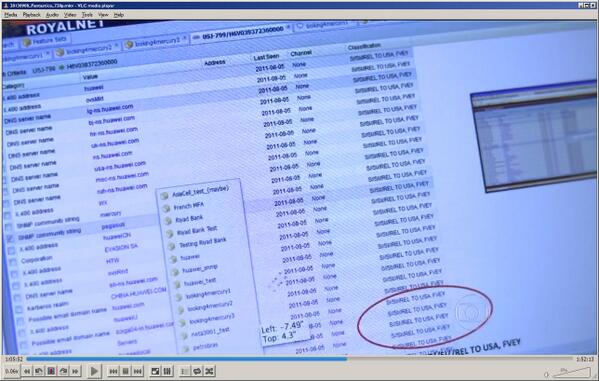The image size is (599, 381).
Task: Mute audio using the speaker icon
Action: pyautogui.click(x=547, y=374)
